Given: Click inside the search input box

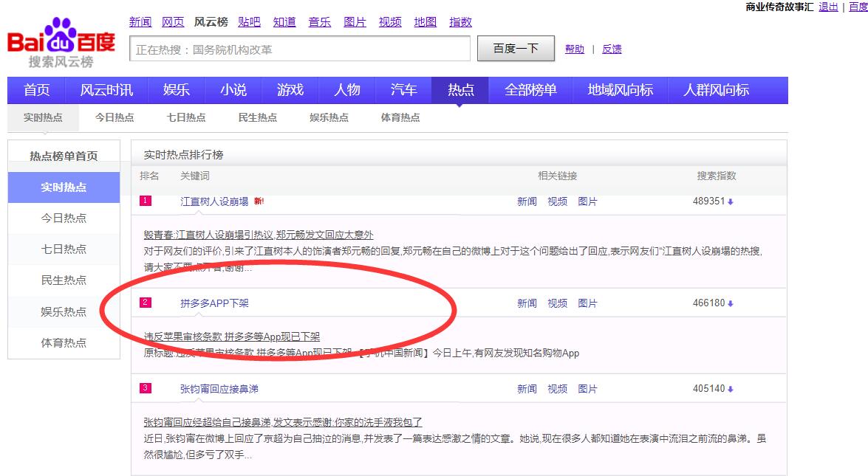Looking at the screenshot, I should click(x=298, y=48).
